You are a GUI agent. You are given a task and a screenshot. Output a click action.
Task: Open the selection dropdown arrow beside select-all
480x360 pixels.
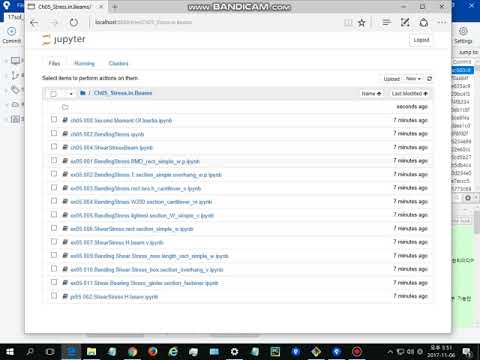tap(71, 94)
